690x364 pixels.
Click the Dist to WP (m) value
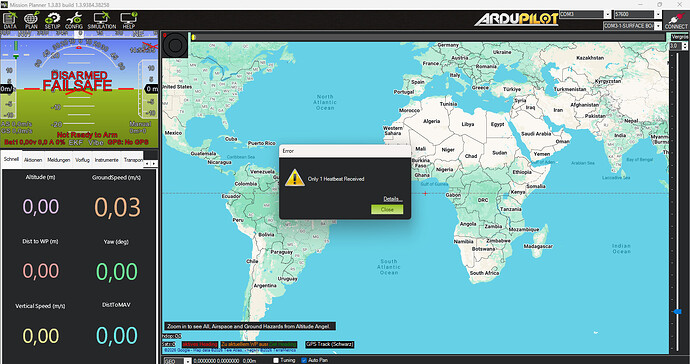point(41,271)
